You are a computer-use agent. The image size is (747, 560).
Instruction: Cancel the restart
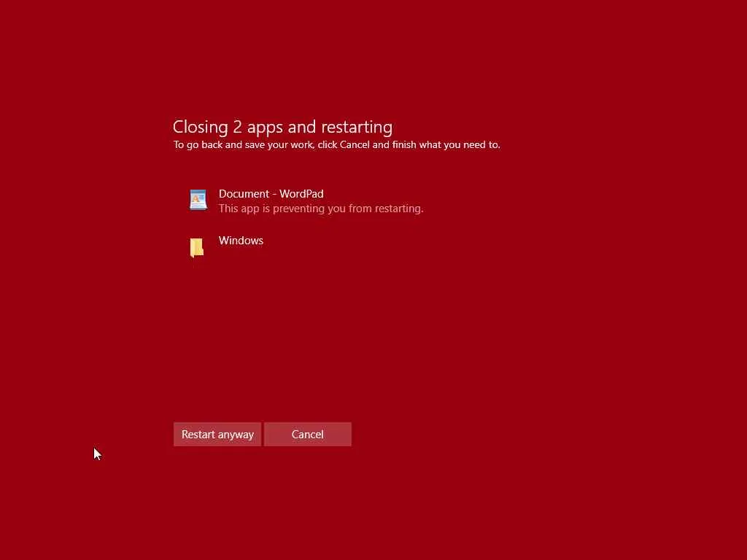[x=308, y=435]
